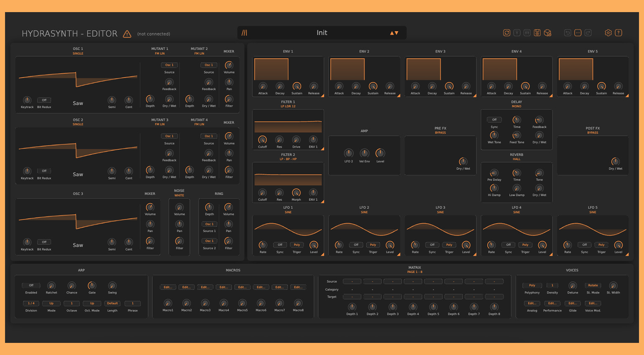The height and width of the screenshot is (355, 644).
Task: Click the Voice Mod. Edit button
Action: click(x=593, y=303)
